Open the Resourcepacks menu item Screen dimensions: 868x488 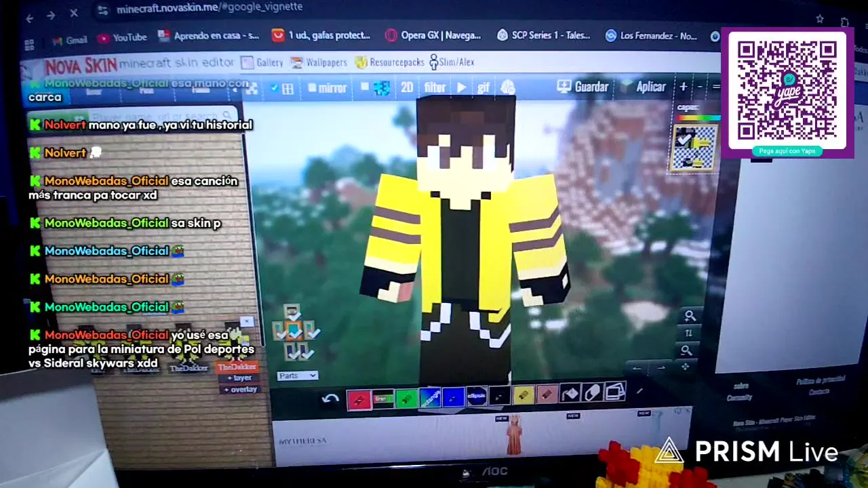tap(389, 62)
